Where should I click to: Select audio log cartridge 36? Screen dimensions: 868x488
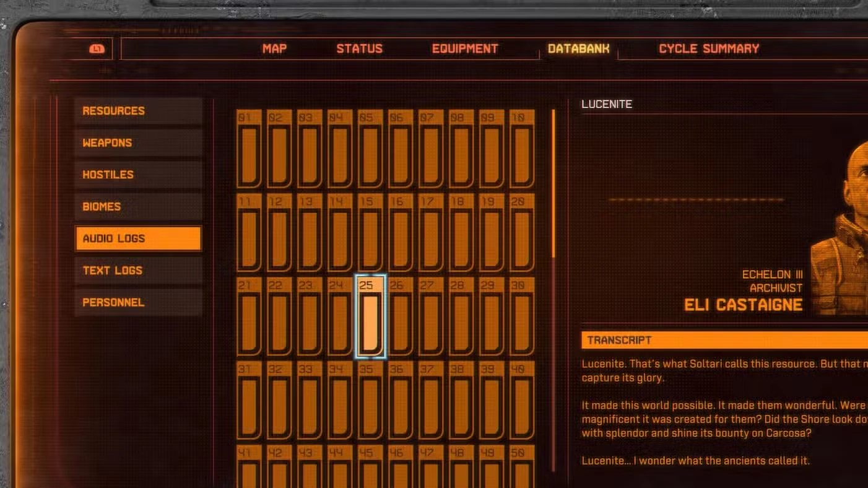(401, 400)
